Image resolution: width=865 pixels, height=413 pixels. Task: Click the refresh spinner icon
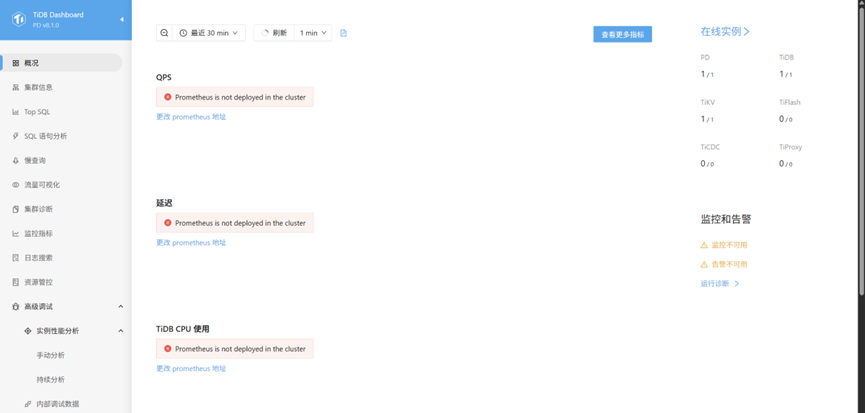pyautogui.click(x=265, y=33)
